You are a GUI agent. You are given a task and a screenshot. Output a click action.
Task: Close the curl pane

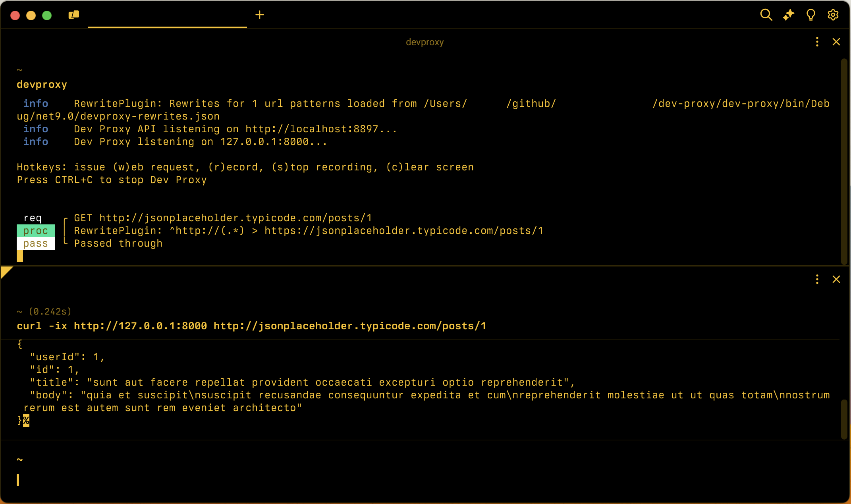836,279
